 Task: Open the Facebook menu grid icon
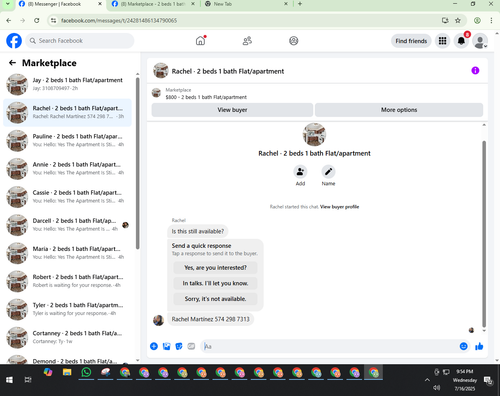[442, 41]
